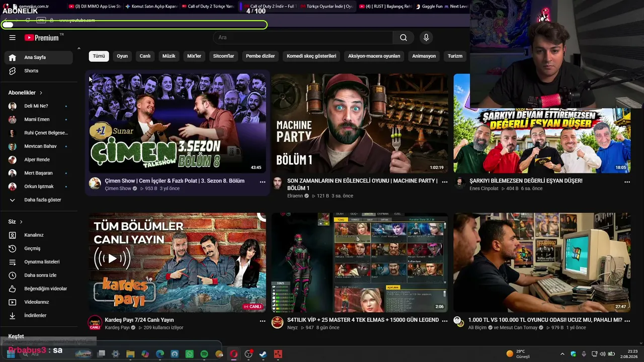
Task: Open options menu for Çimen Show video
Action: [262, 182]
